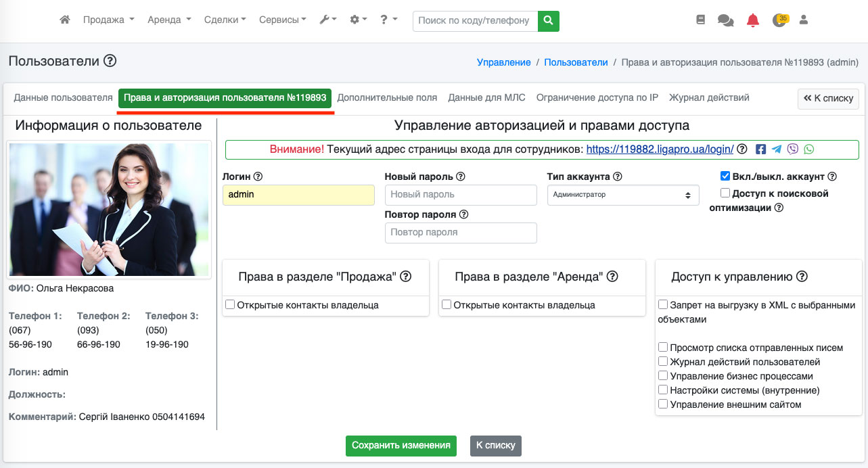
Task: Enable Доступ к поисковой оптимизации checkbox
Action: click(x=725, y=193)
